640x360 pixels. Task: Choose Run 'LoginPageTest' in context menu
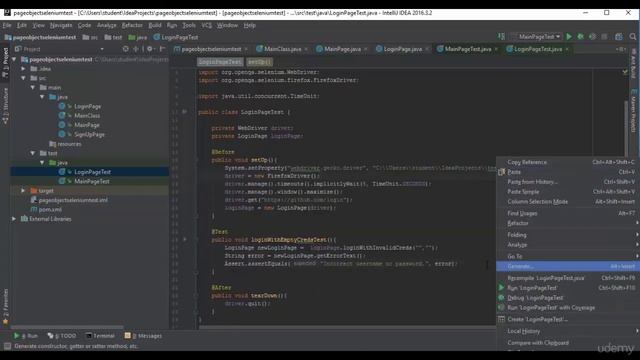click(568, 288)
